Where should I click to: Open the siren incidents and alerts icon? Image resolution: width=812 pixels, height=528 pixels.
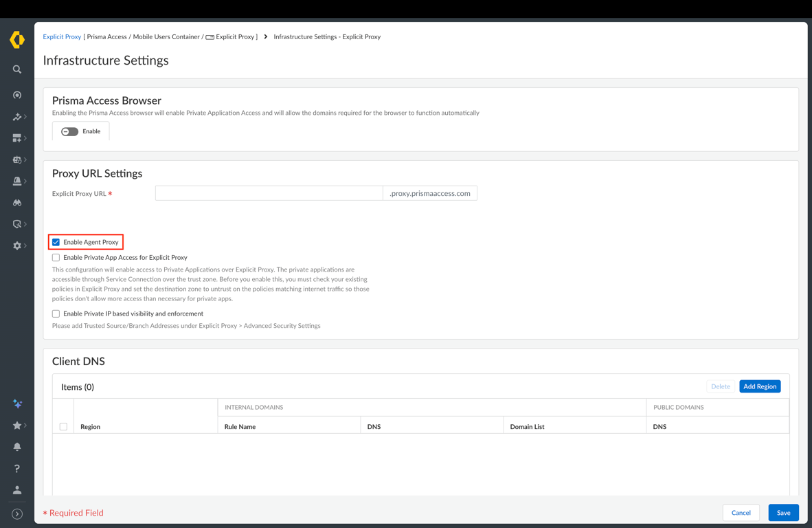[17, 181]
